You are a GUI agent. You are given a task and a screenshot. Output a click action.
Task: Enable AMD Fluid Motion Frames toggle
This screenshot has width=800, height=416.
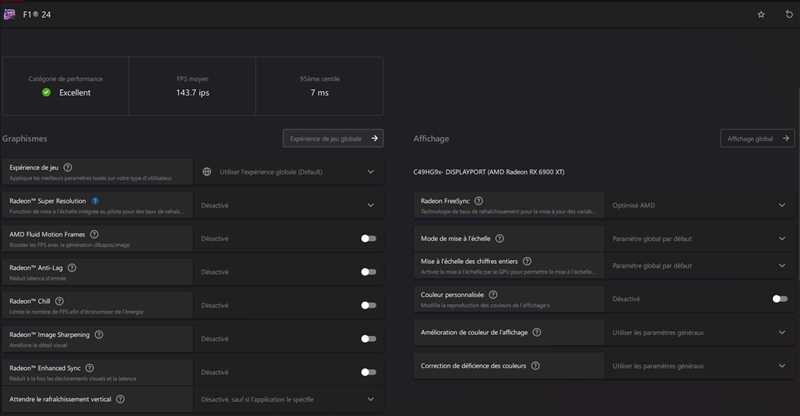[x=368, y=238]
